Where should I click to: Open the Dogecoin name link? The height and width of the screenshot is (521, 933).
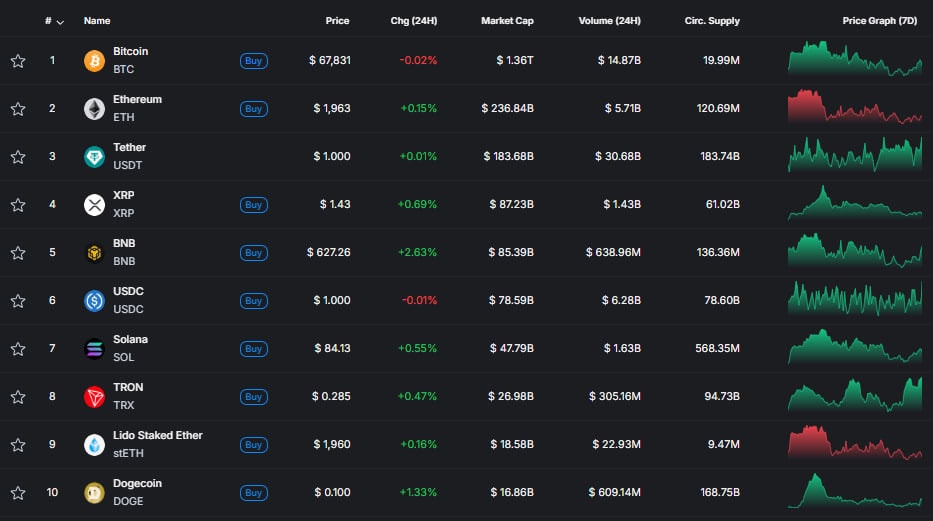[x=137, y=484]
